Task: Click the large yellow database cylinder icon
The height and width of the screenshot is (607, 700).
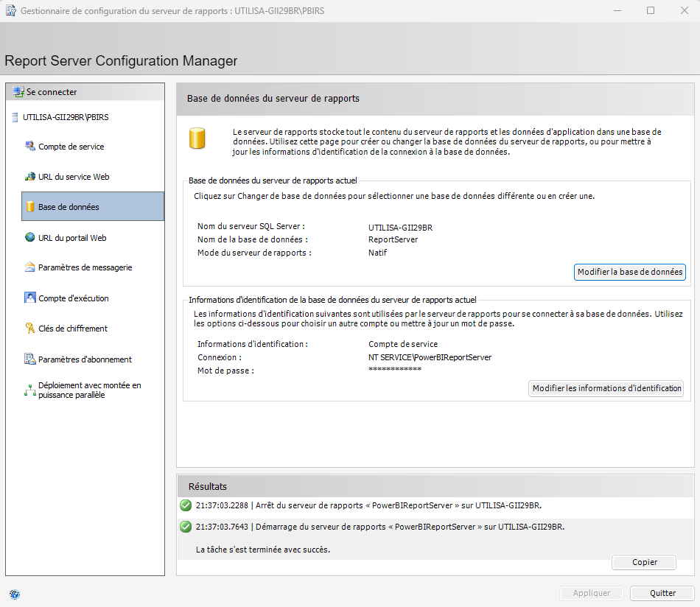Action: [x=197, y=138]
